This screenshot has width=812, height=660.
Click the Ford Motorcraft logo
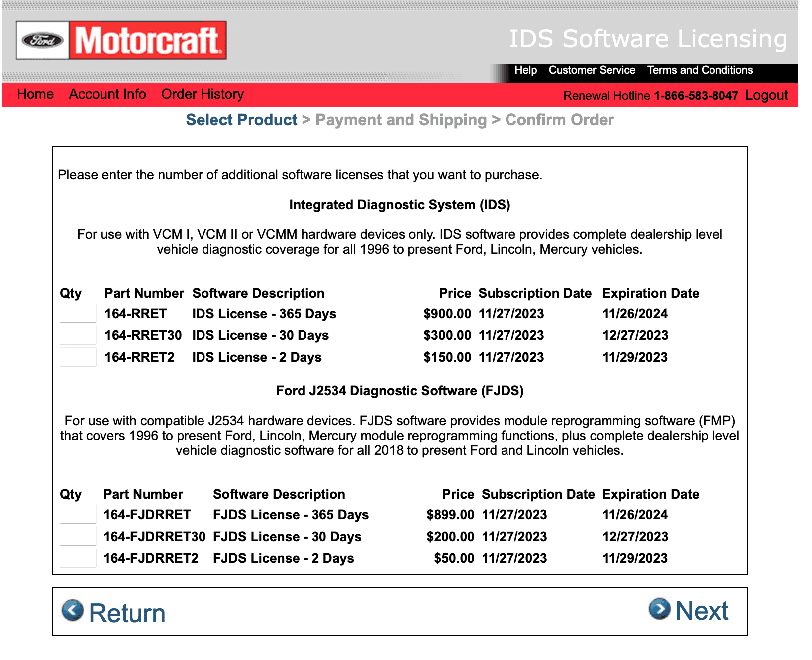121,40
